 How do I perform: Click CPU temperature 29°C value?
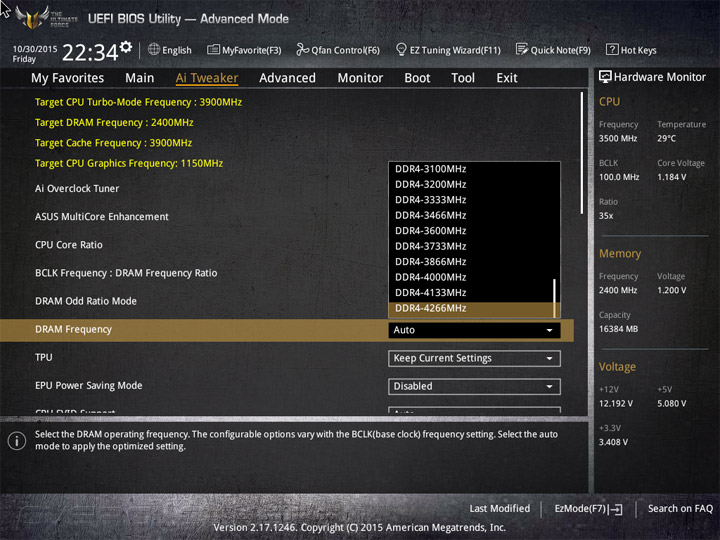pyautogui.click(x=666, y=139)
